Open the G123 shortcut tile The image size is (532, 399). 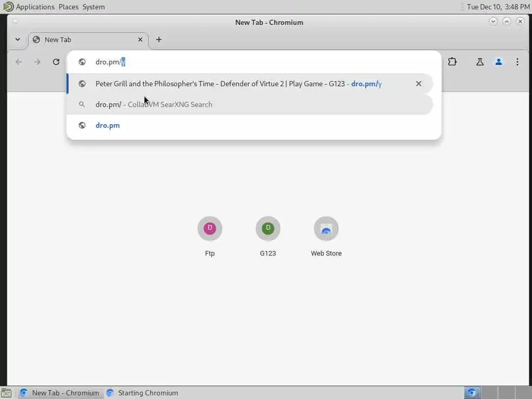coord(268,237)
